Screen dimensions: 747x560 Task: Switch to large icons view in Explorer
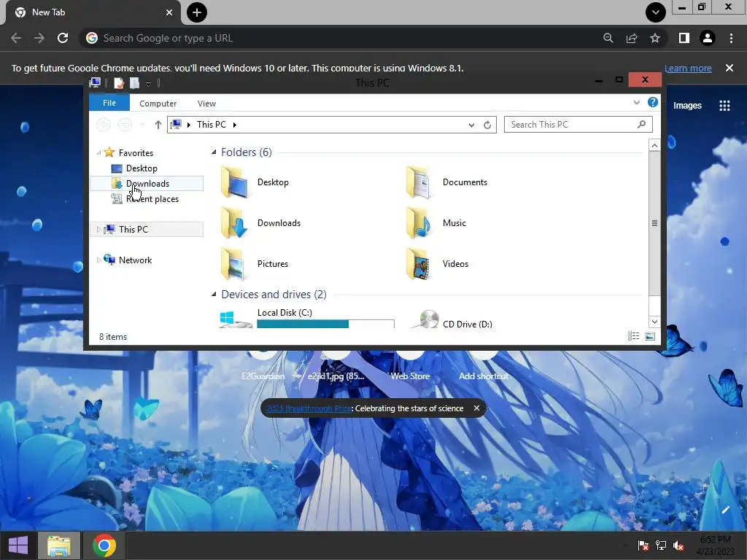click(x=650, y=336)
